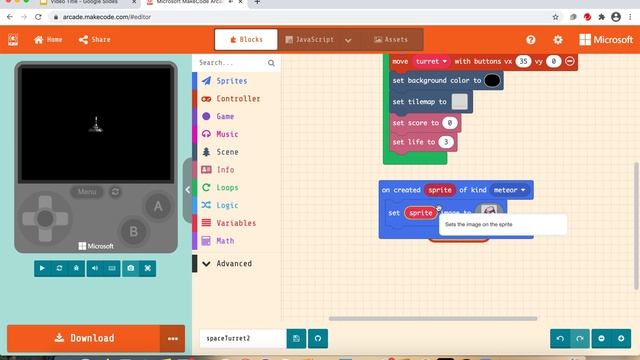Click the simulator D-pad
This screenshot has height=360, width=640.
tap(45, 219)
